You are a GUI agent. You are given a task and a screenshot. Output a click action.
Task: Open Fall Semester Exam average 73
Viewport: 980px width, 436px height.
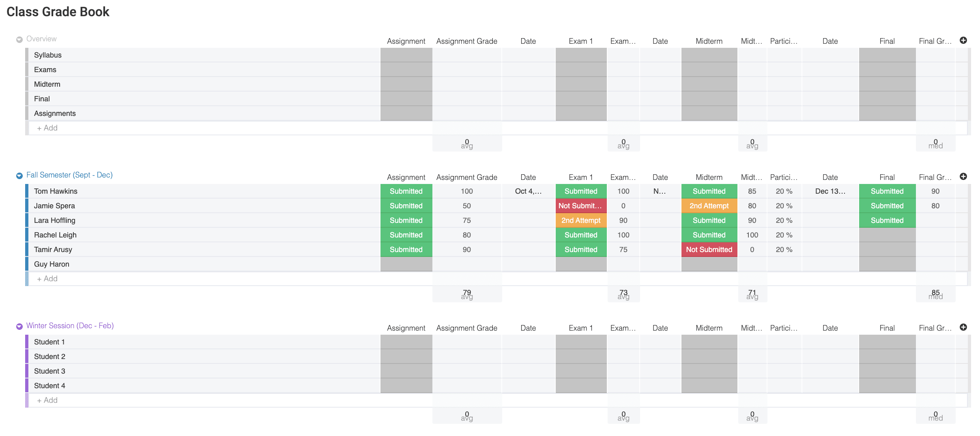(x=623, y=294)
